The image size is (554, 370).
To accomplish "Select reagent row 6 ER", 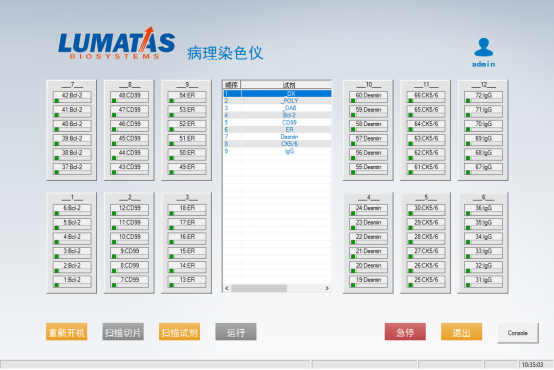I will pos(277,129).
